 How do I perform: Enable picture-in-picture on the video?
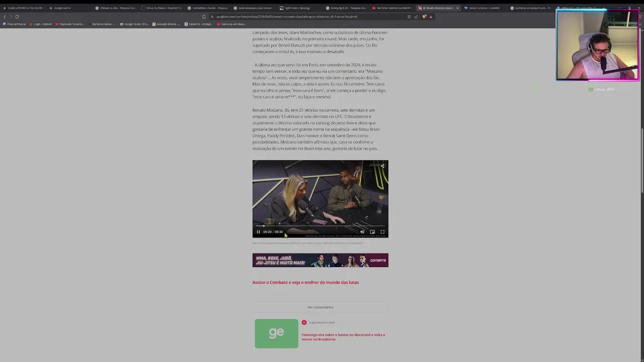[372, 232]
